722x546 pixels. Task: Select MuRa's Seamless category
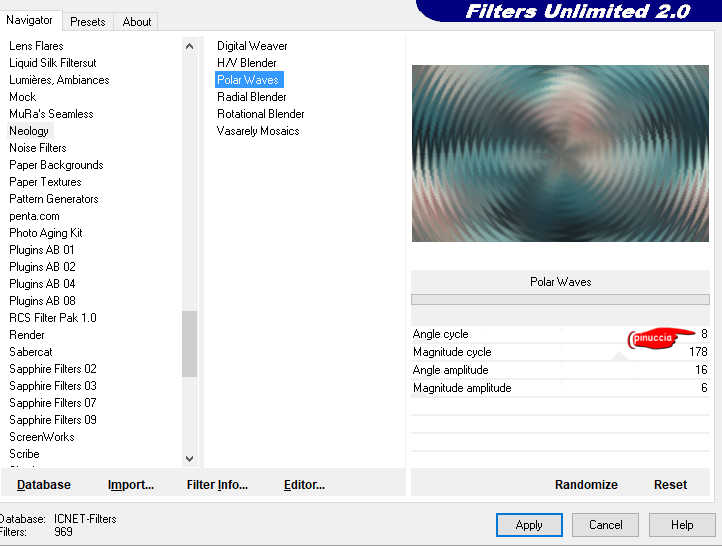(51, 114)
